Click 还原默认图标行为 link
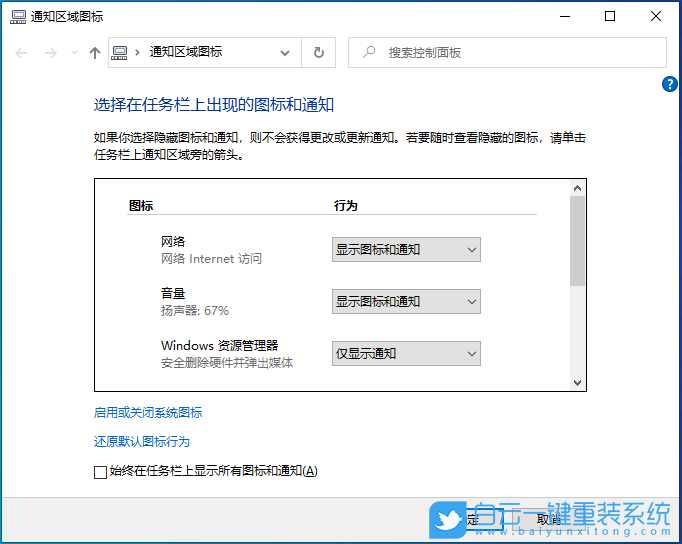This screenshot has width=682, height=544. point(142,442)
